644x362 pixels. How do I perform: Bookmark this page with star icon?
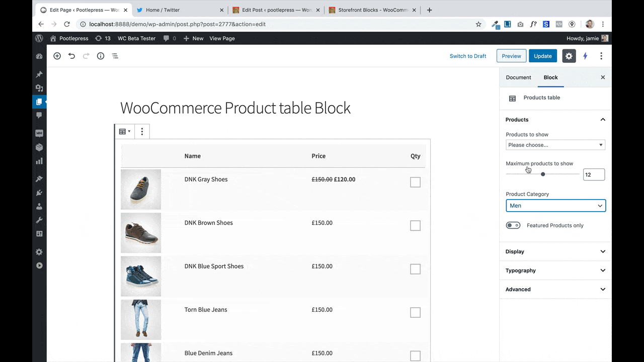point(478,24)
